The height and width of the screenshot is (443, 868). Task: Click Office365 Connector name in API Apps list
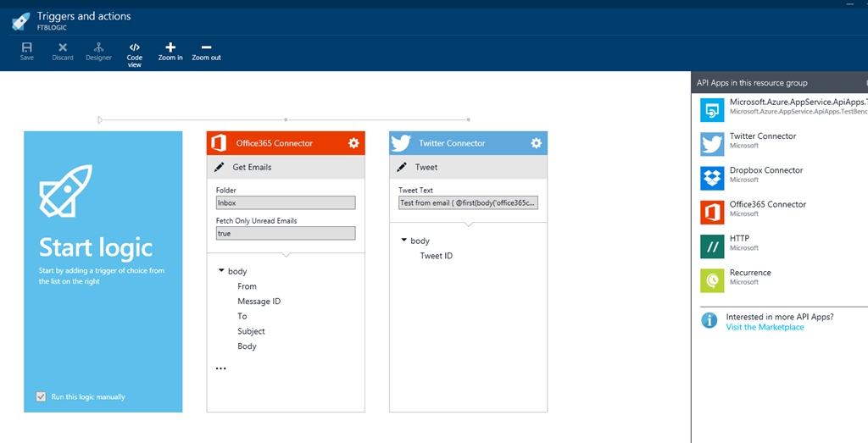[768, 204]
